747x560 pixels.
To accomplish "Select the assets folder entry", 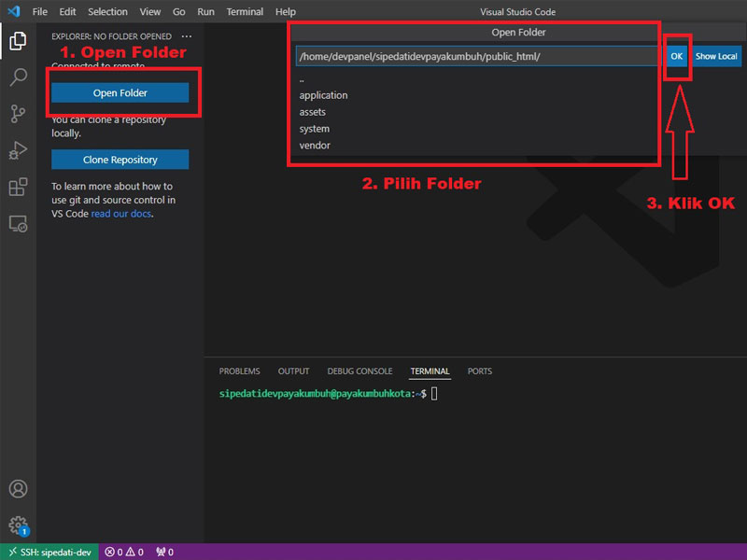I will point(474,112).
